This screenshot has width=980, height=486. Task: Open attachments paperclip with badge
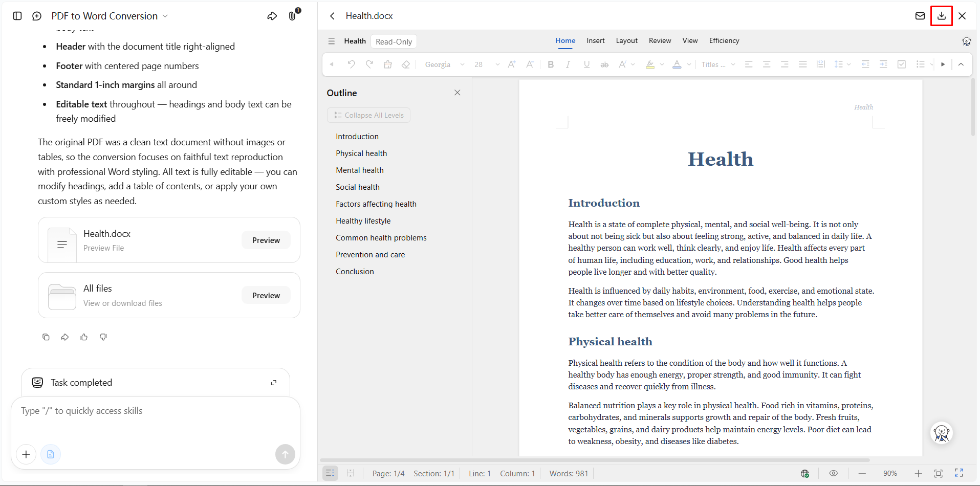(292, 16)
